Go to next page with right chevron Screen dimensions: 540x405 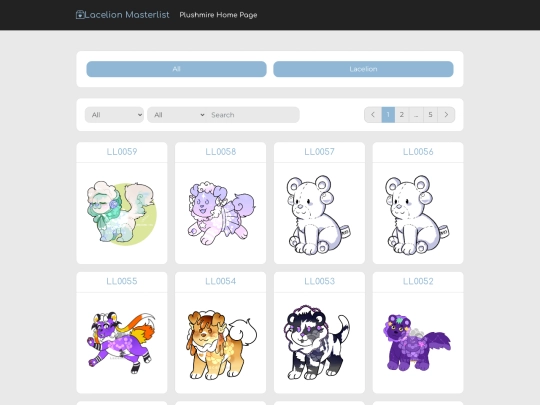coord(446,115)
